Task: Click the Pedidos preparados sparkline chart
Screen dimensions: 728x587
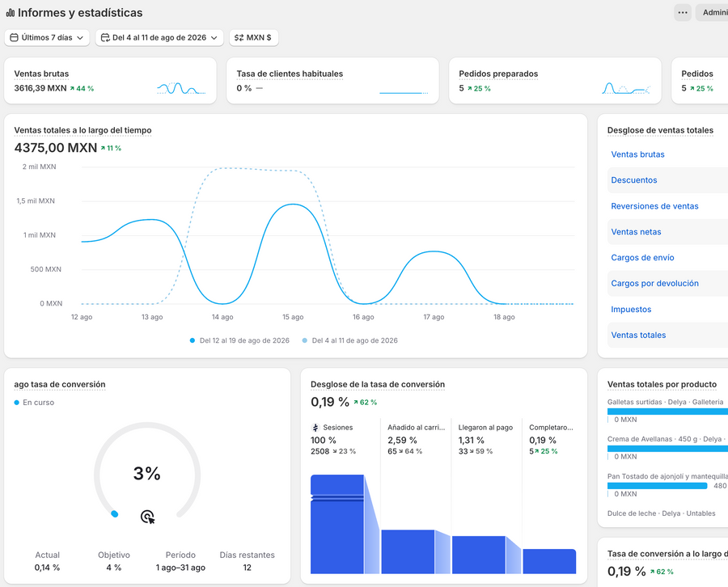Action: pos(626,87)
